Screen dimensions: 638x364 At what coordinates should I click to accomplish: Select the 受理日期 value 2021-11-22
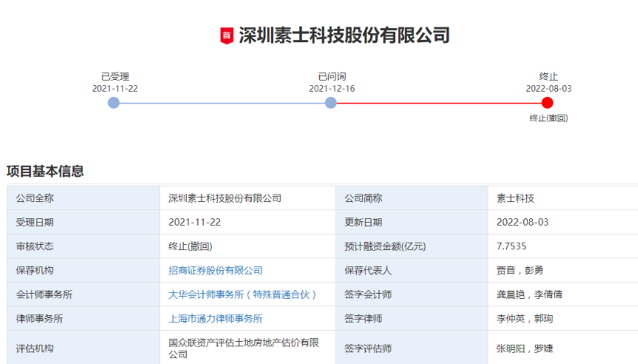click(248, 222)
